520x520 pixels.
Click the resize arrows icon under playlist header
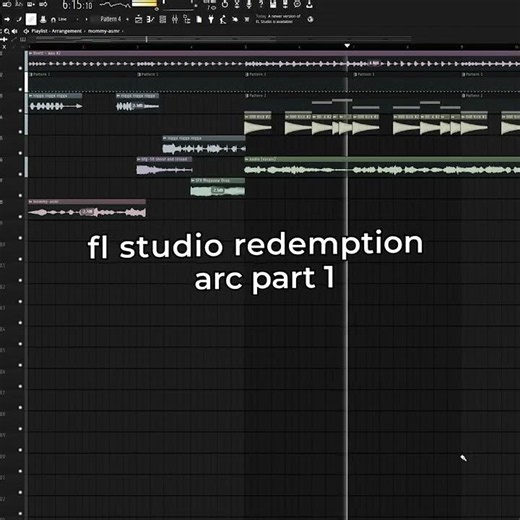pos(4,39)
